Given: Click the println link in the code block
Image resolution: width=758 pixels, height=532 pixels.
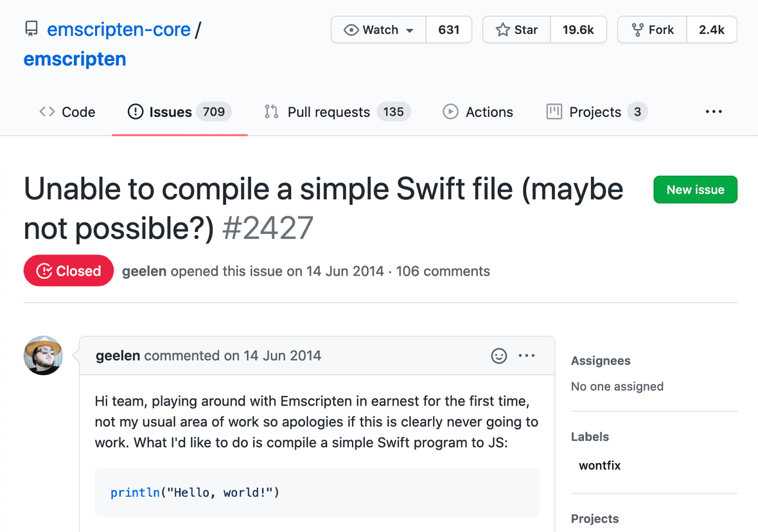Looking at the screenshot, I should point(135,492).
